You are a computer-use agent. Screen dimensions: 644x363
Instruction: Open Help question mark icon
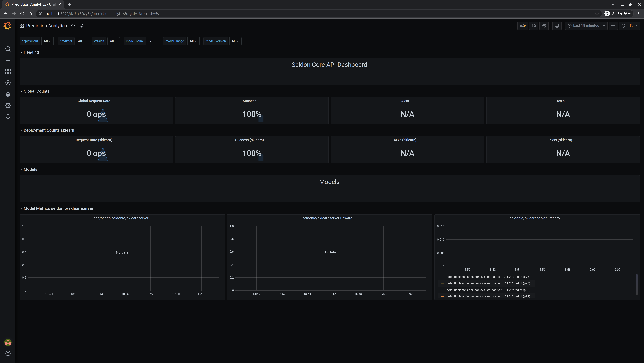[x=8, y=353]
